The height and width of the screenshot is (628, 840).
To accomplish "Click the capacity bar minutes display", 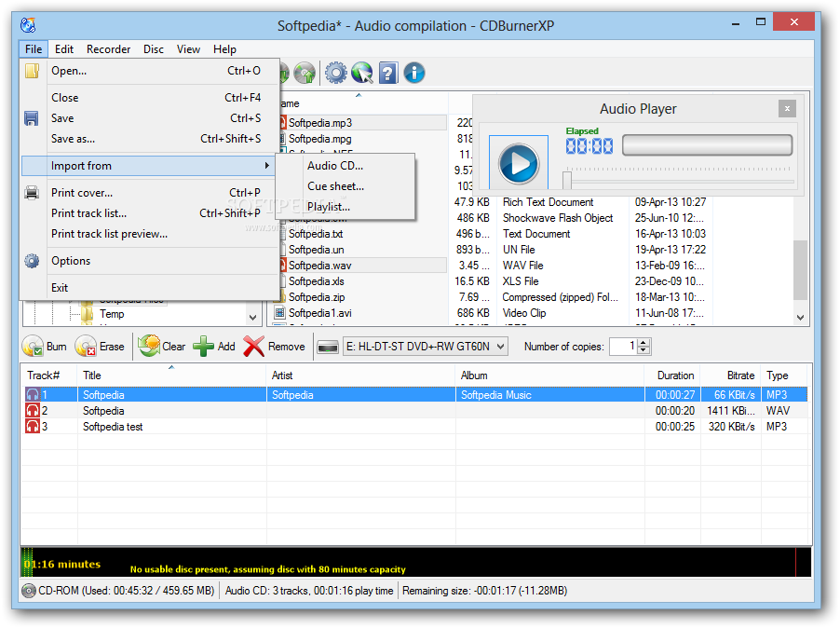I will [62, 565].
